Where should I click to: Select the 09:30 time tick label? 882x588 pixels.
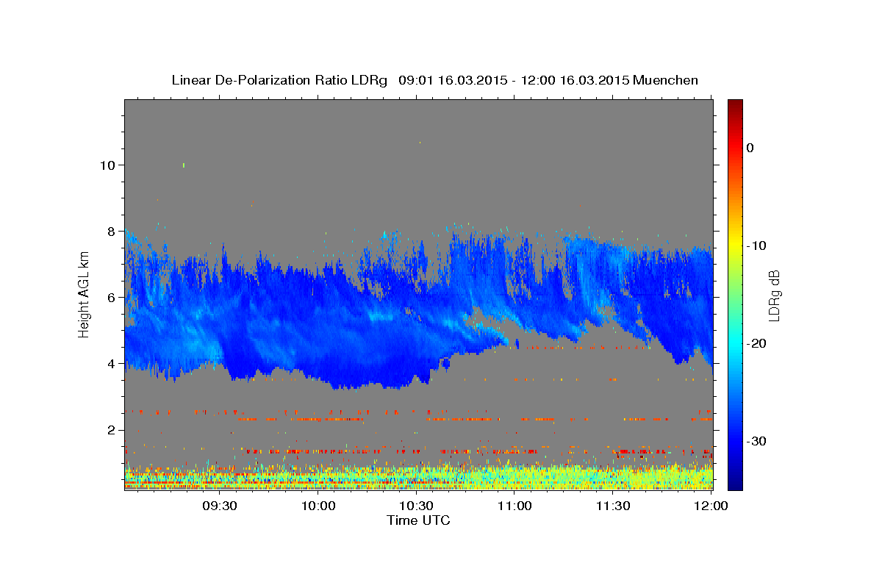(x=220, y=506)
